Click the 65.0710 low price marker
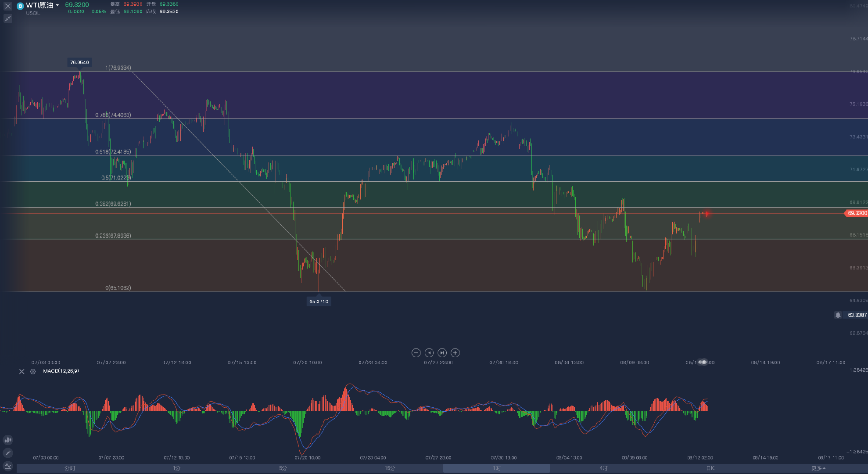 coord(319,302)
